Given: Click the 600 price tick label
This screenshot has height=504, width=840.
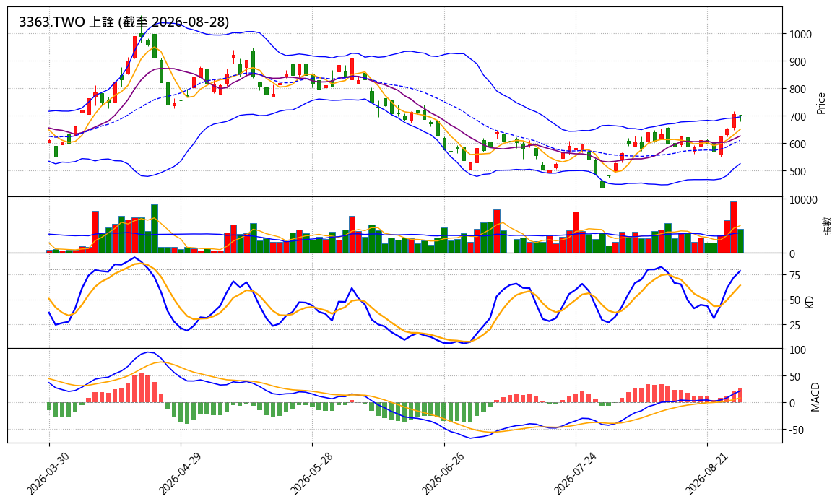Looking at the screenshot, I should (x=797, y=144).
